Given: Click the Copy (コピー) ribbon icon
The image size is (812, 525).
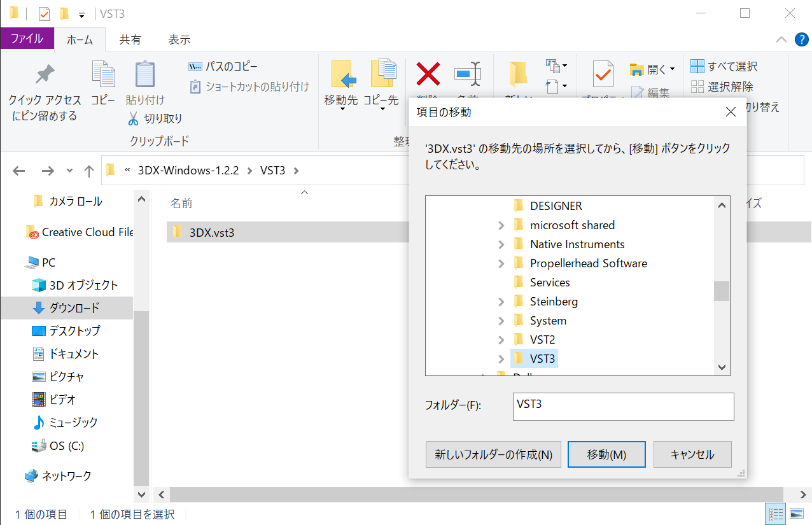Looking at the screenshot, I should [102, 74].
